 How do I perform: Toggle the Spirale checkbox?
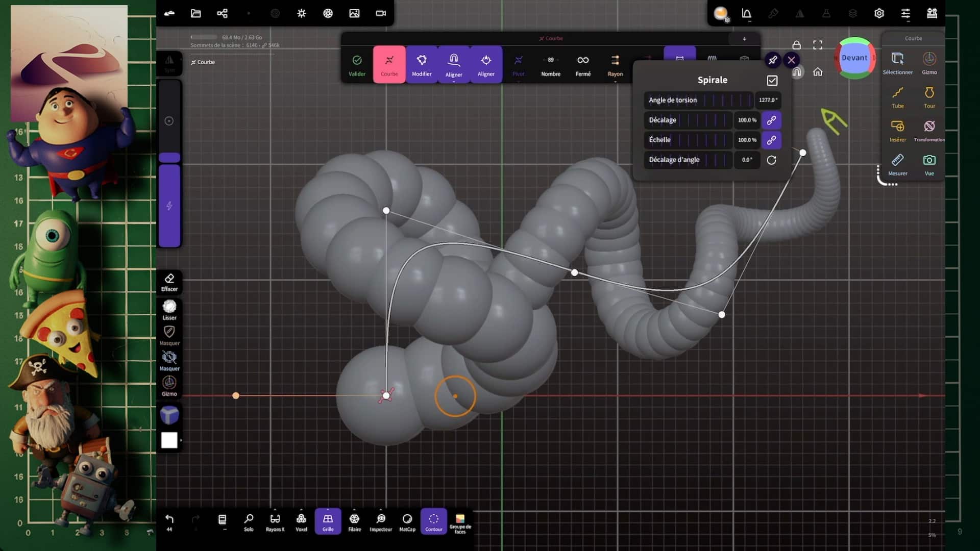(x=772, y=81)
